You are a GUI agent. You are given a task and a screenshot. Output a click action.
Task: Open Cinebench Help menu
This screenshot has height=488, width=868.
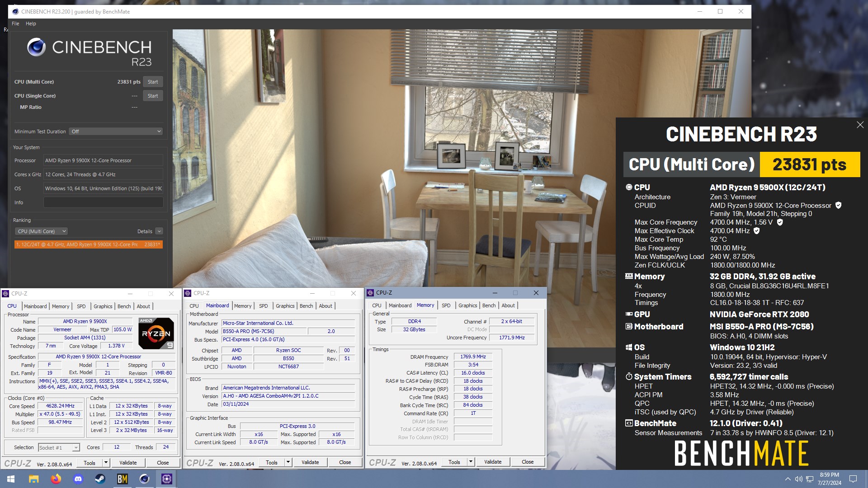tap(31, 23)
